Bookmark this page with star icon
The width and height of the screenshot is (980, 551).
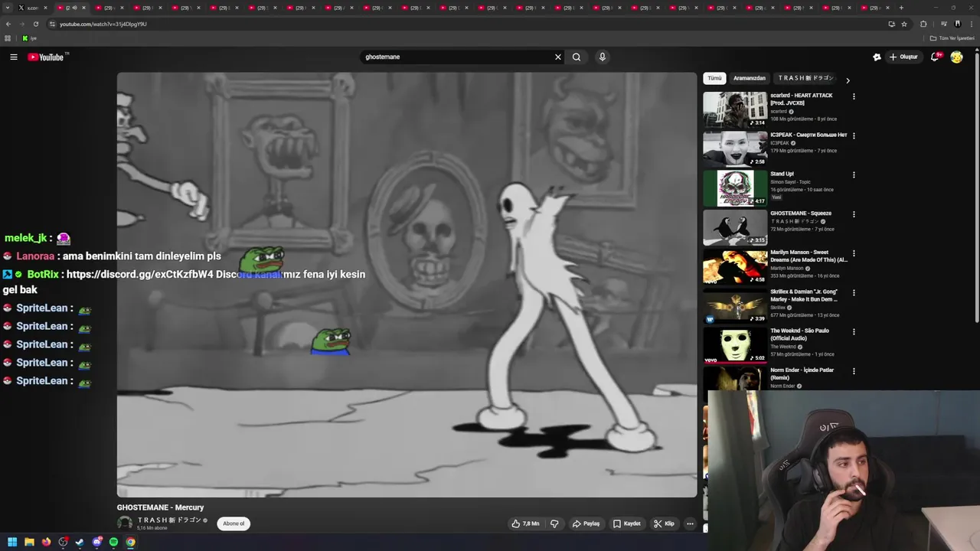(x=904, y=24)
